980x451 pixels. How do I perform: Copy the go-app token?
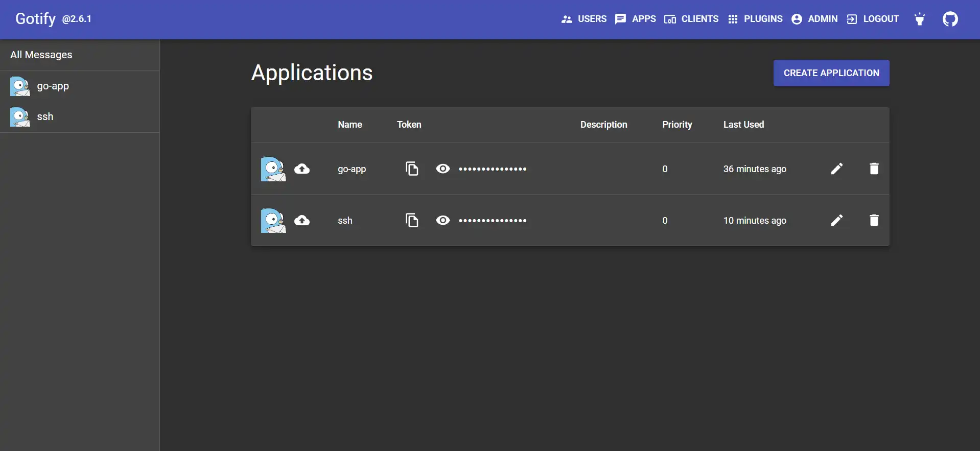pos(412,169)
